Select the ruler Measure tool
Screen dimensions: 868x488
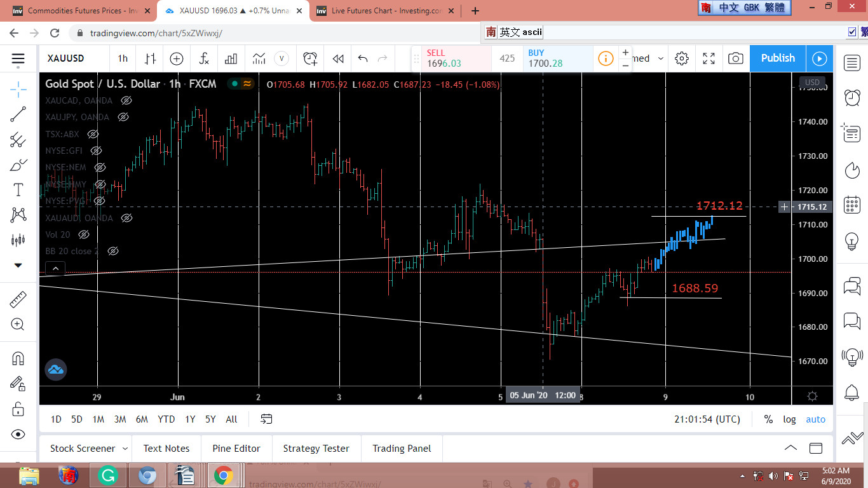click(x=18, y=299)
